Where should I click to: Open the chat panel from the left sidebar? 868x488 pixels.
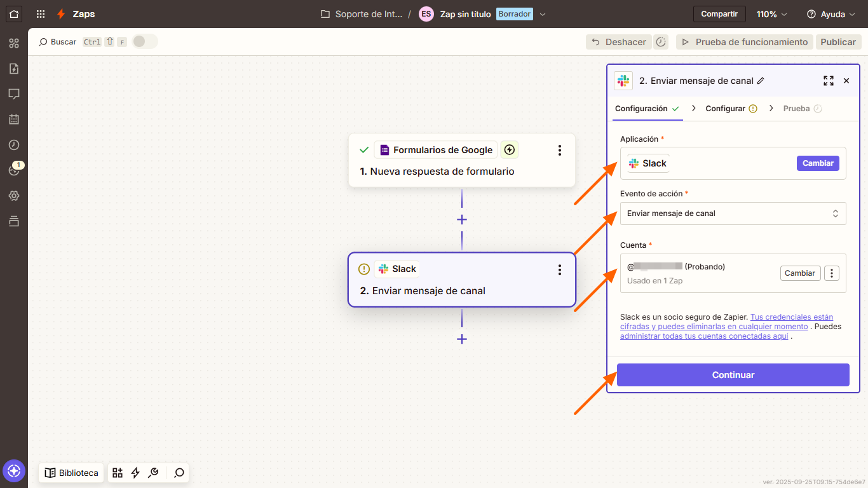pyautogui.click(x=14, y=94)
